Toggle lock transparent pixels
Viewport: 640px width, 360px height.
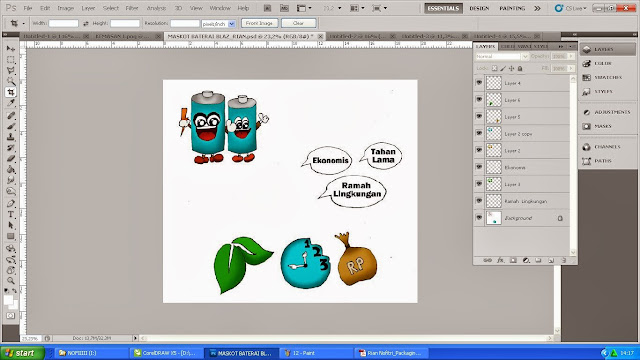point(494,69)
